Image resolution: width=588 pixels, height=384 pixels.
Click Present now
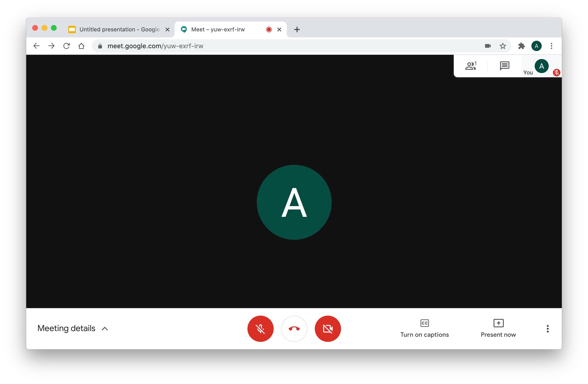coord(498,328)
